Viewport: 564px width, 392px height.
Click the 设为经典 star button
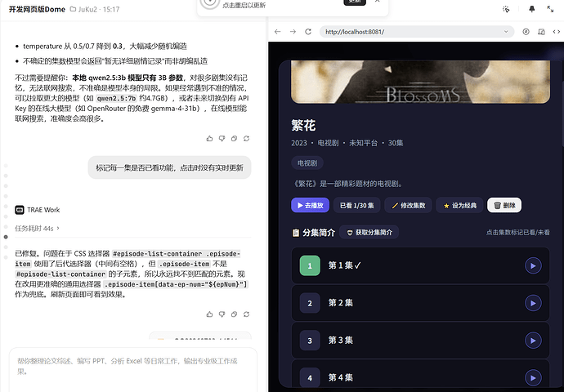click(459, 205)
